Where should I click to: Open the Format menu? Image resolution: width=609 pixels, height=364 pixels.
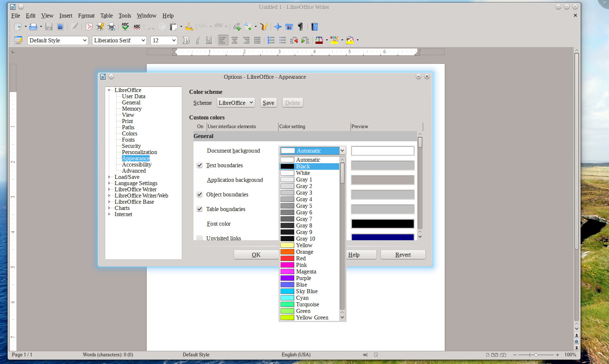(x=86, y=16)
